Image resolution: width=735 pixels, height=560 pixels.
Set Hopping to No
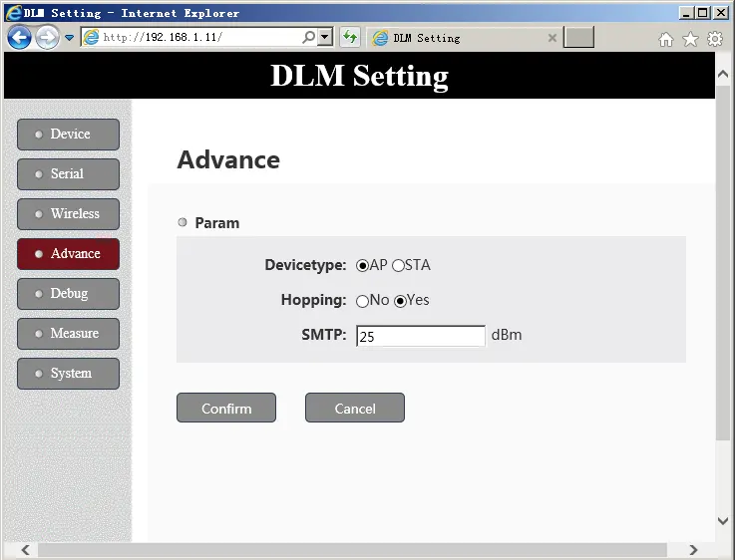[362, 301]
